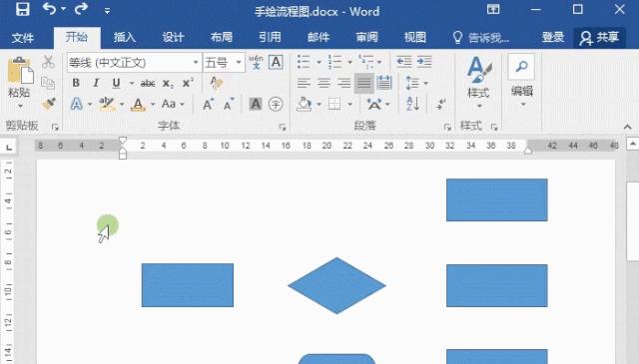The image size is (639, 364).
Task: Clear all formatting with the eraser icon
Action: click(217, 83)
